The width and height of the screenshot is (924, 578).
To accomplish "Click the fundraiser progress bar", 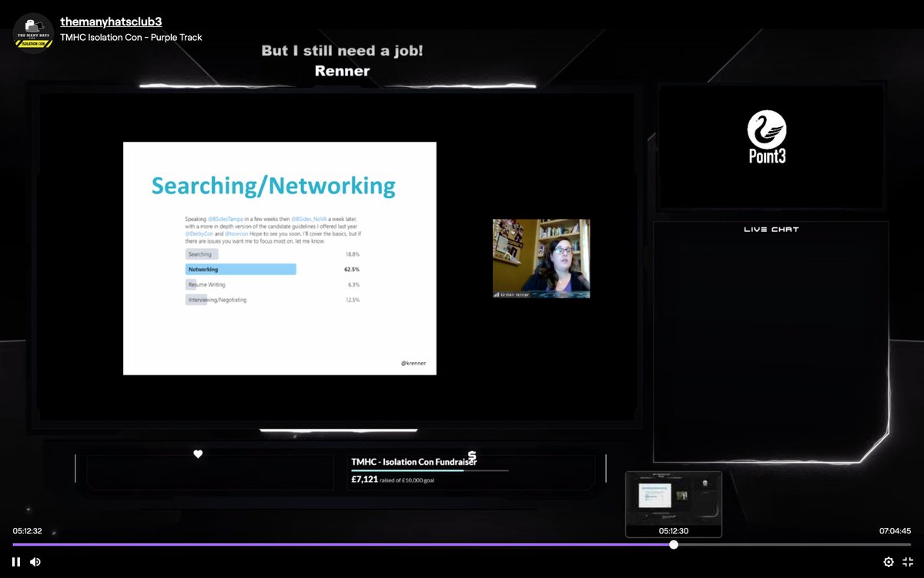I will coord(430,470).
